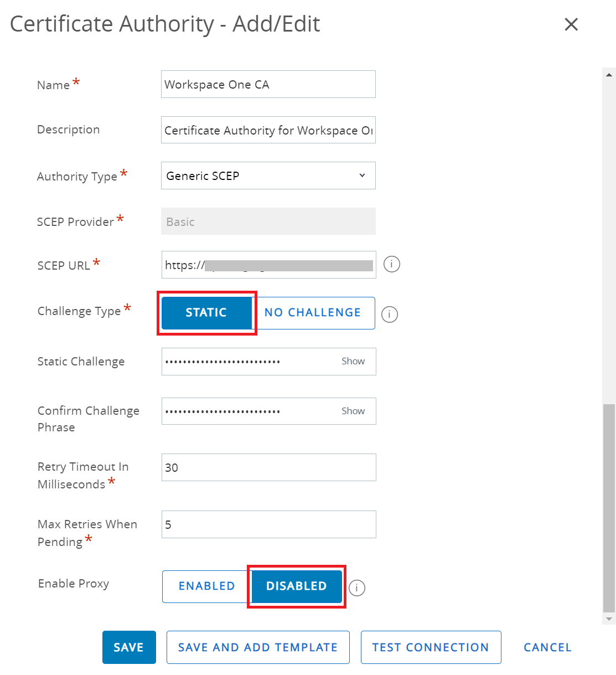
Task: Click into the Name input field
Action: point(268,84)
